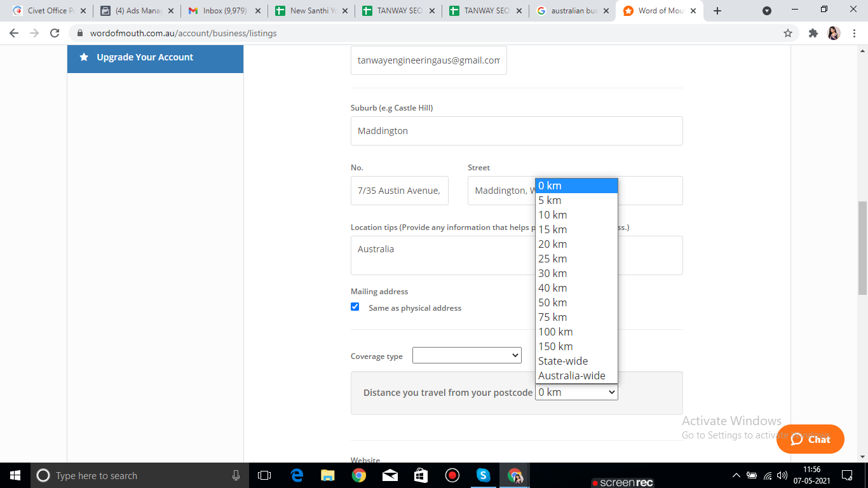This screenshot has height=488, width=868.
Task: Uncheck Same as physical address checkbox
Action: (355, 307)
